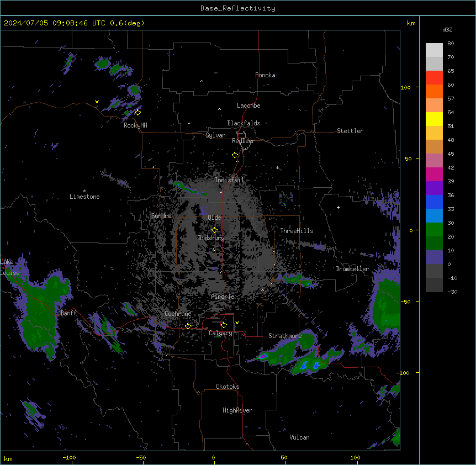The image size is (476, 465).
Task: Select the Cochrane label
Action: (x=178, y=314)
